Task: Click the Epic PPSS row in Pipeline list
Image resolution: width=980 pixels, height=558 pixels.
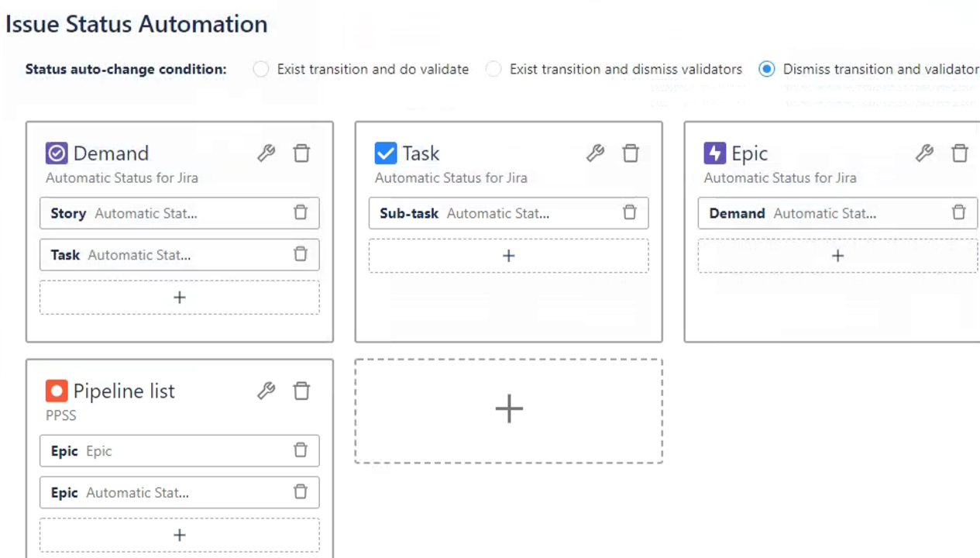Action: pos(155,451)
